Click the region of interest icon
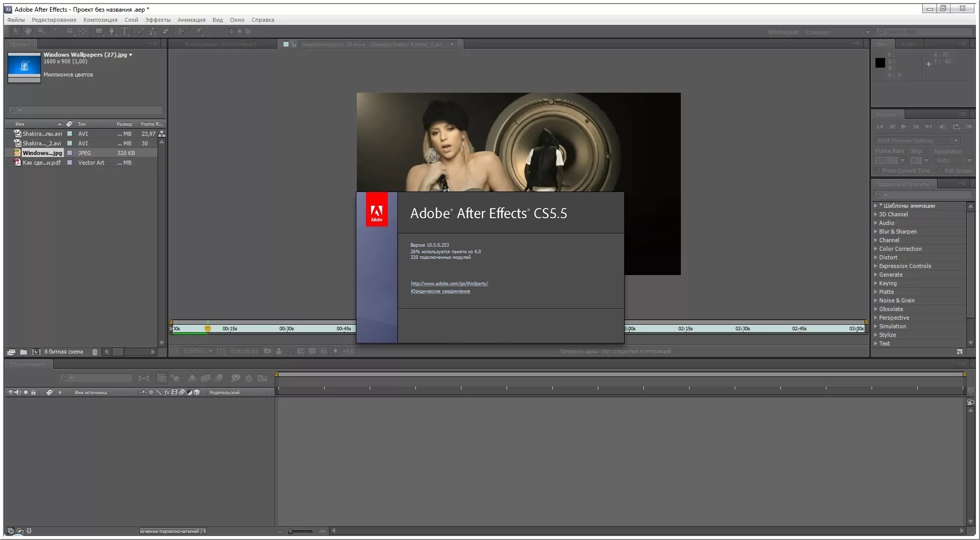The height and width of the screenshot is (540, 980). tap(302, 351)
